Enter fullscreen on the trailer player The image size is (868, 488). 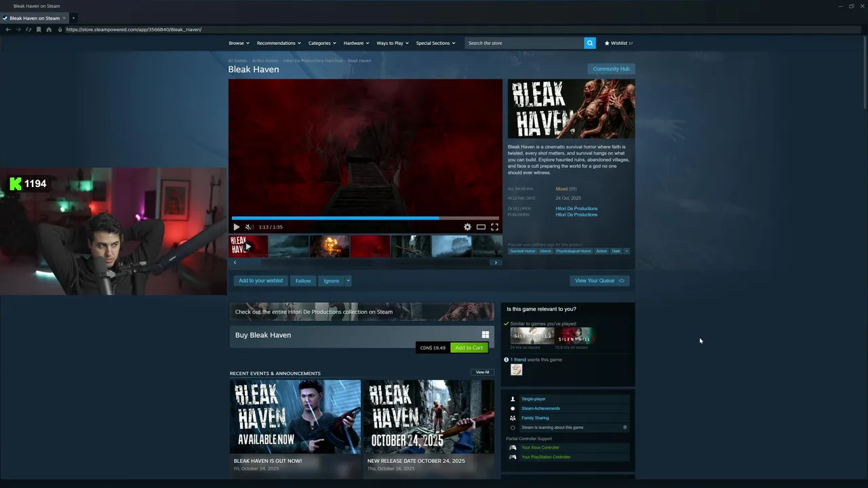pos(494,227)
